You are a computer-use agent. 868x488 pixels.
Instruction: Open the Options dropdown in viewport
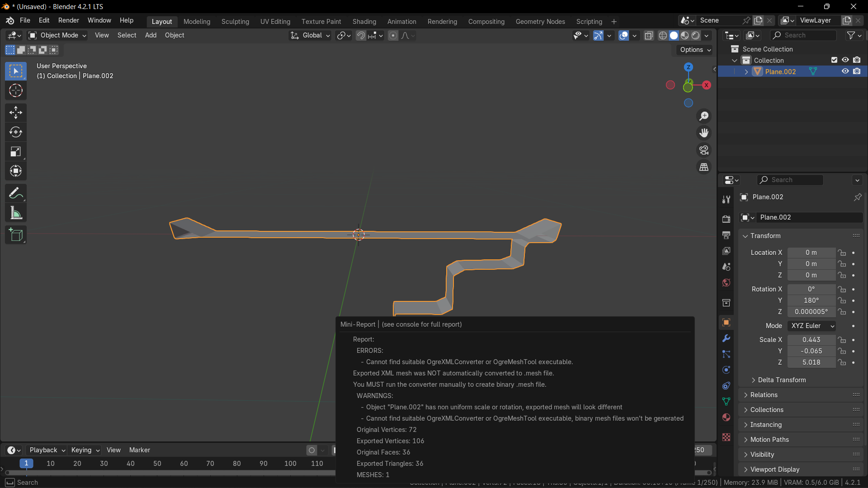(695, 50)
